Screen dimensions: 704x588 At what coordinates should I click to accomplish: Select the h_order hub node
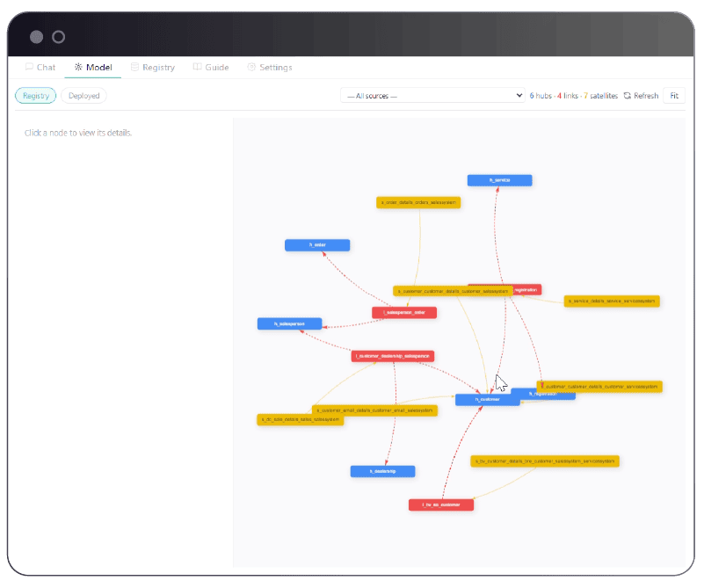point(317,245)
